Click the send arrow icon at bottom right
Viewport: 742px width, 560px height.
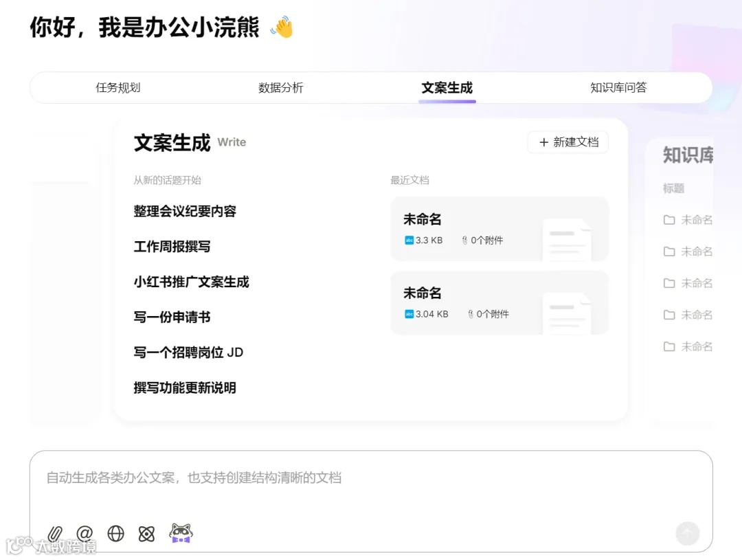688,533
